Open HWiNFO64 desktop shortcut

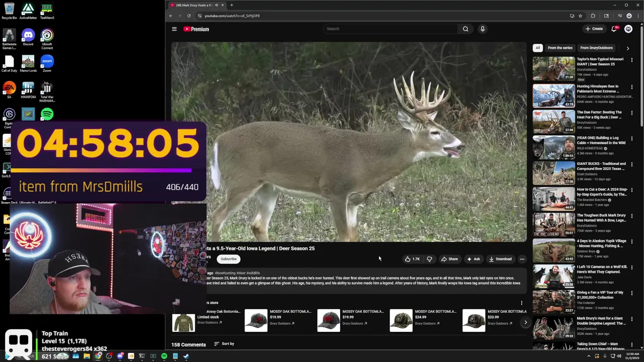point(28,90)
